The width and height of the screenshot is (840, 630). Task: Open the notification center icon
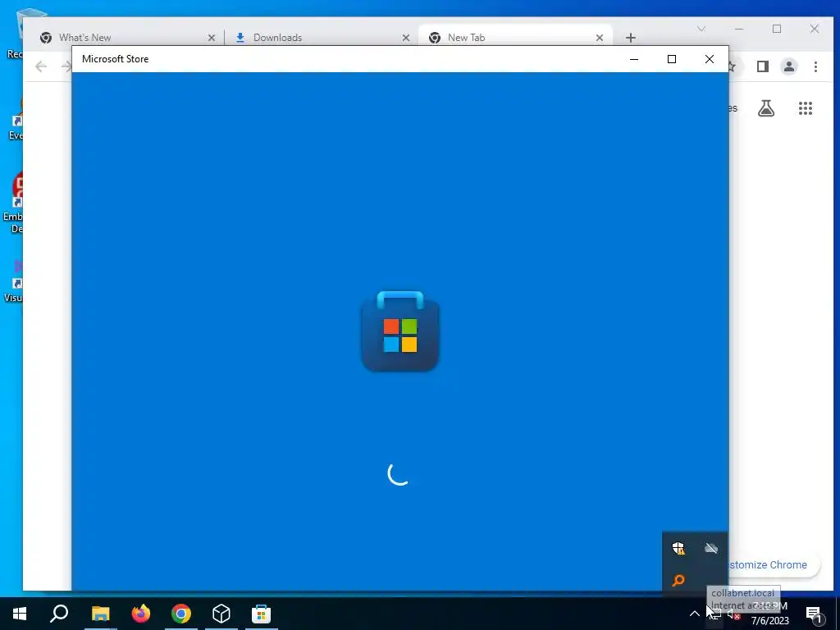pos(813,614)
